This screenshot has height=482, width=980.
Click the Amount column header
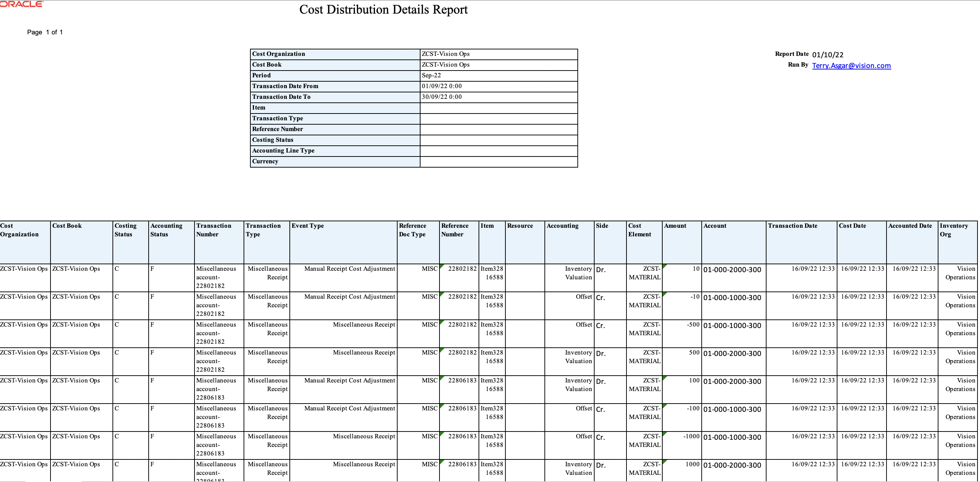click(x=682, y=242)
